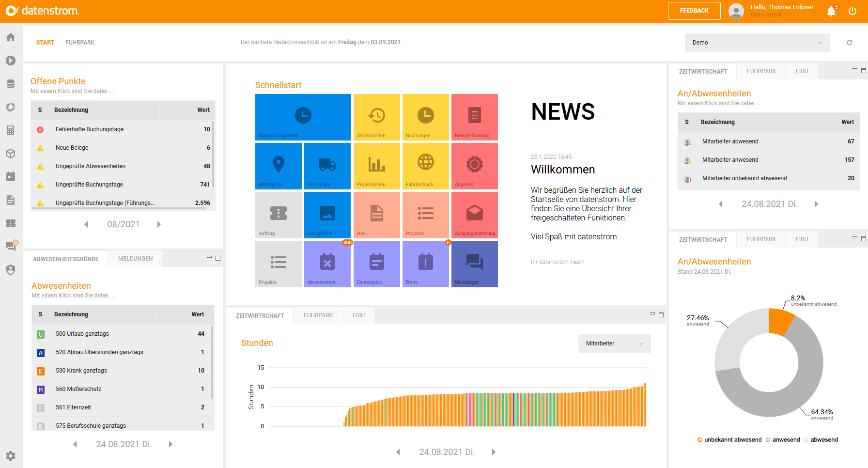Select the Belegerfassung tile in Schnellstart
The width and height of the screenshot is (868, 468).
474,117
